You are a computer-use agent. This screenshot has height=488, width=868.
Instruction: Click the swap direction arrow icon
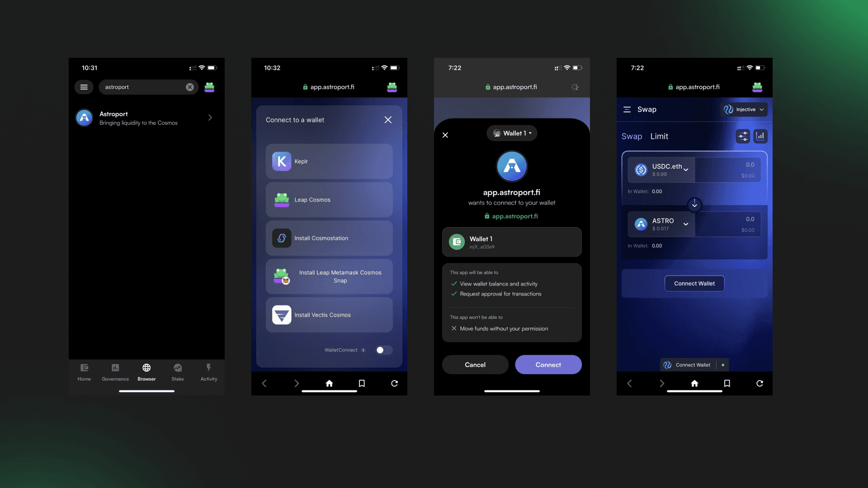pyautogui.click(x=694, y=204)
